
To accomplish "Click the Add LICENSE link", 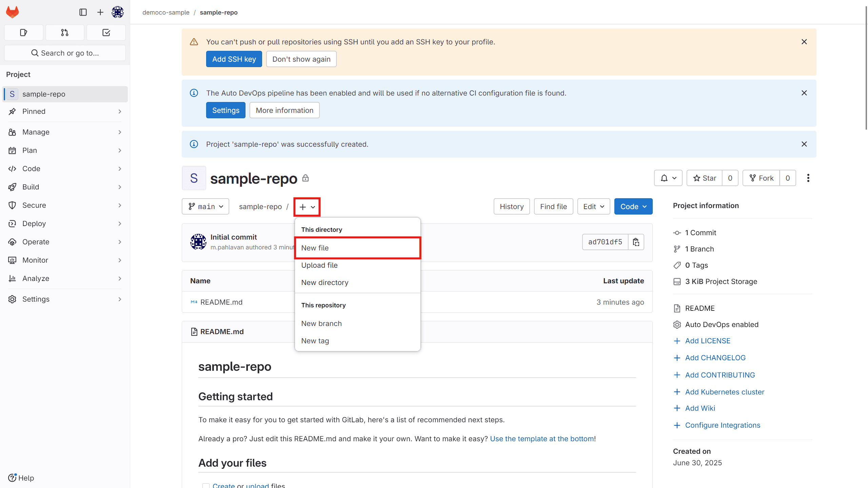I will click(x=708, y=341).
